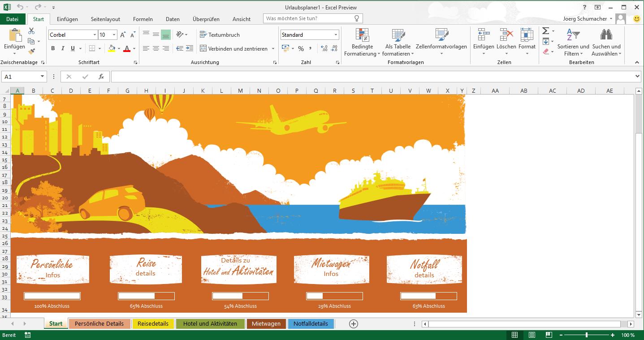Click the percent style icon
Image resolution: width=644 pixels, height=340 pixels.
pyautogui.click(x=301, y=48)
